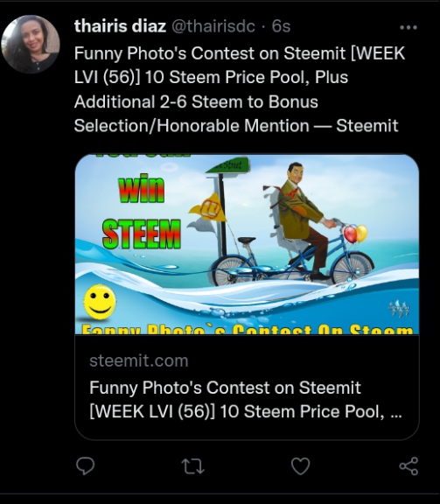Screen dimensions: 440x504
Task: Retweet this post using the retweet icon
Action: [192, 466]
